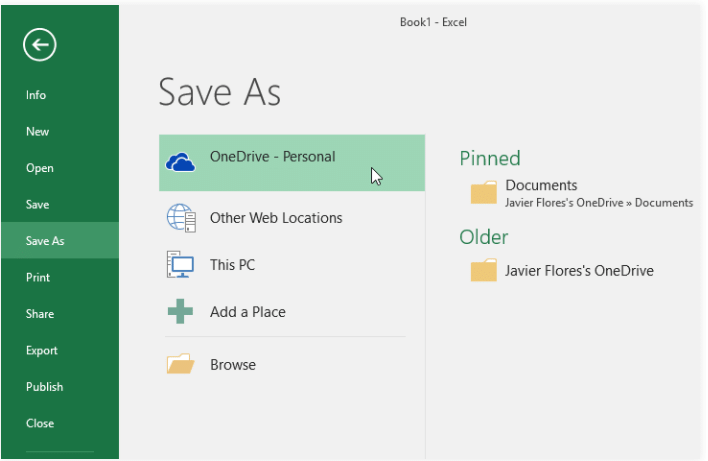The width and height of the screenshot is (708, 461).
Task: Open the Info page in sidebar
Action: tap(36, 95)
